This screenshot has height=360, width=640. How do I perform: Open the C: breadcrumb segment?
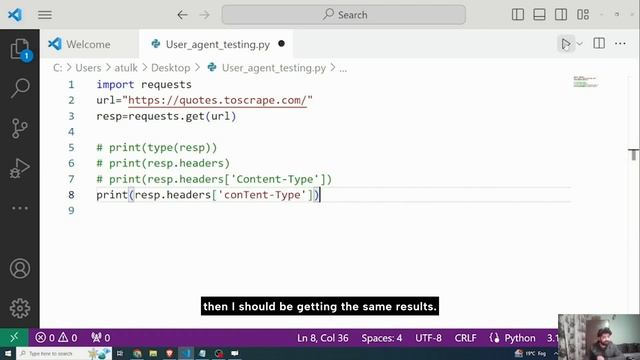[58, 68]
